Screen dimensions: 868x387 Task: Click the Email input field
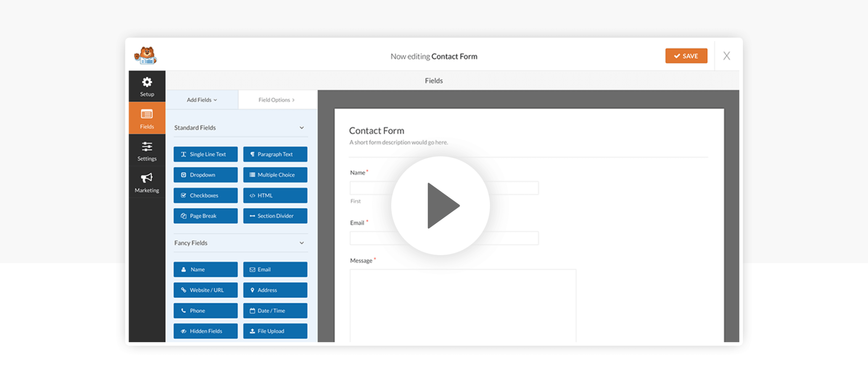pyautogui.click(x=444, y=238)
